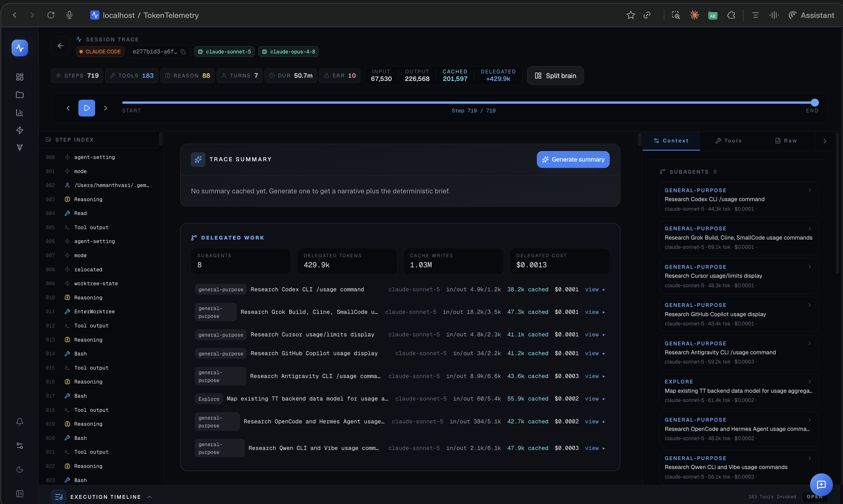Screen dimensions: 843x504
Task: Open notifications bell in sidebar
Action: 20,421
